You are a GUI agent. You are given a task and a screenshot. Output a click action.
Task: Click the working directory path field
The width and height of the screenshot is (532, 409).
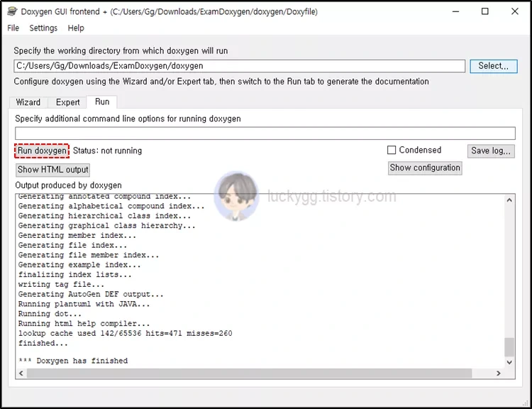(240, 66)
